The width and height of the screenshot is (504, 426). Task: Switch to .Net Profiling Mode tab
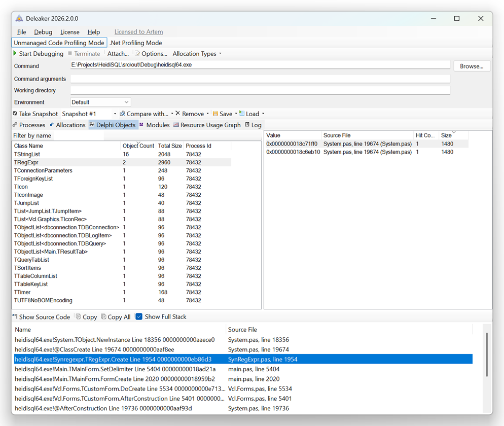(136, 43)
